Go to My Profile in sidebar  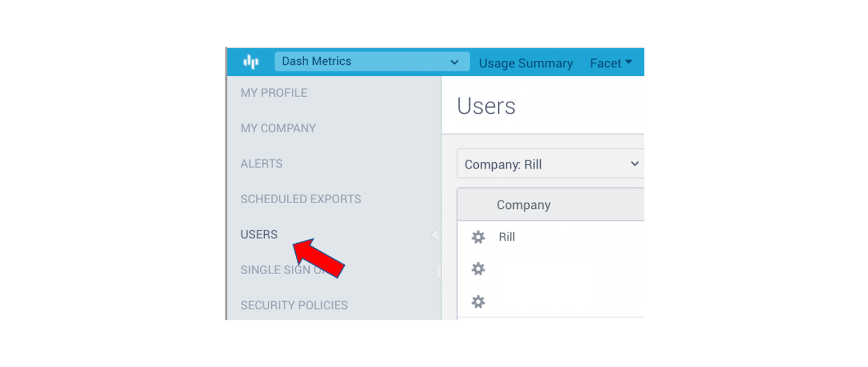point(274,93)
